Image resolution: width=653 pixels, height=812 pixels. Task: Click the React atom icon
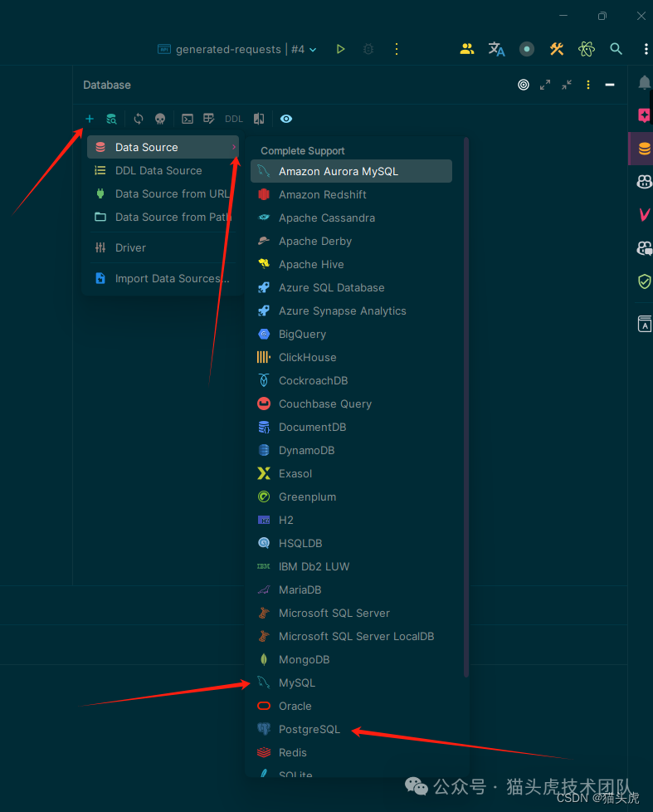587,49
